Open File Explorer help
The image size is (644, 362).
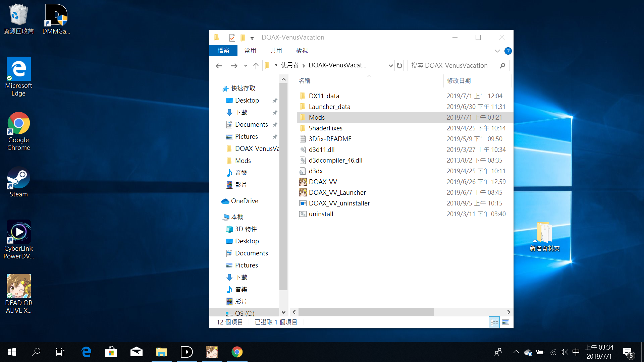point(508,51)
